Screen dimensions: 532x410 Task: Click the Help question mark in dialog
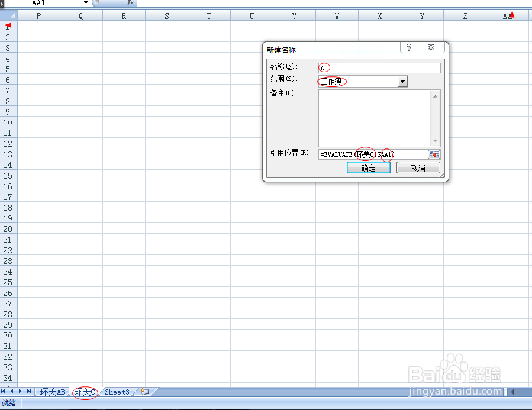[409, 47]
